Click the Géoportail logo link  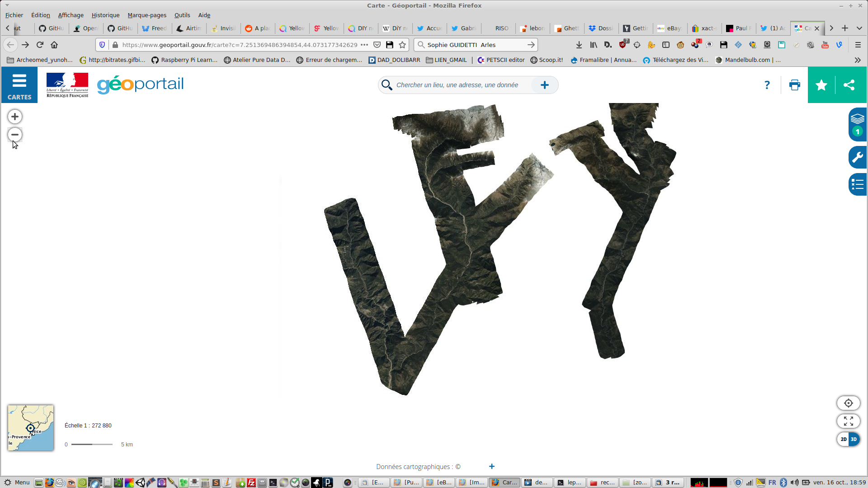click(x=140, y=84)
